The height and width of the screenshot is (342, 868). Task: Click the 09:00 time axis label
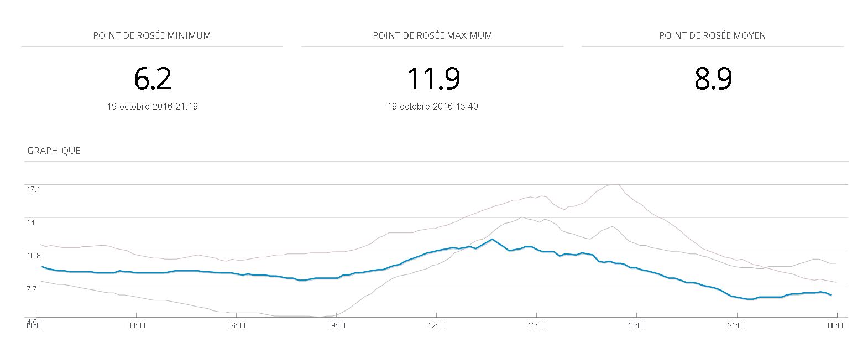point(336,325)
